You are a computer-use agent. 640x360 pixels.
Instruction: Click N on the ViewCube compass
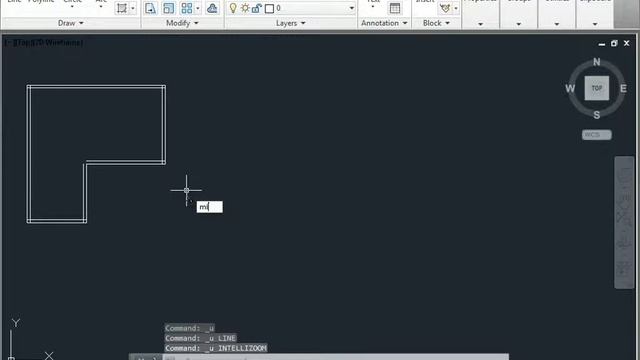(597, 62)
